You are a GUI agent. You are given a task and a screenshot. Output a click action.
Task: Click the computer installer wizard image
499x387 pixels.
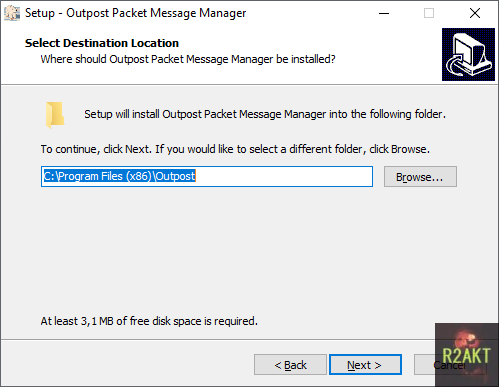(x=468, y=54)
